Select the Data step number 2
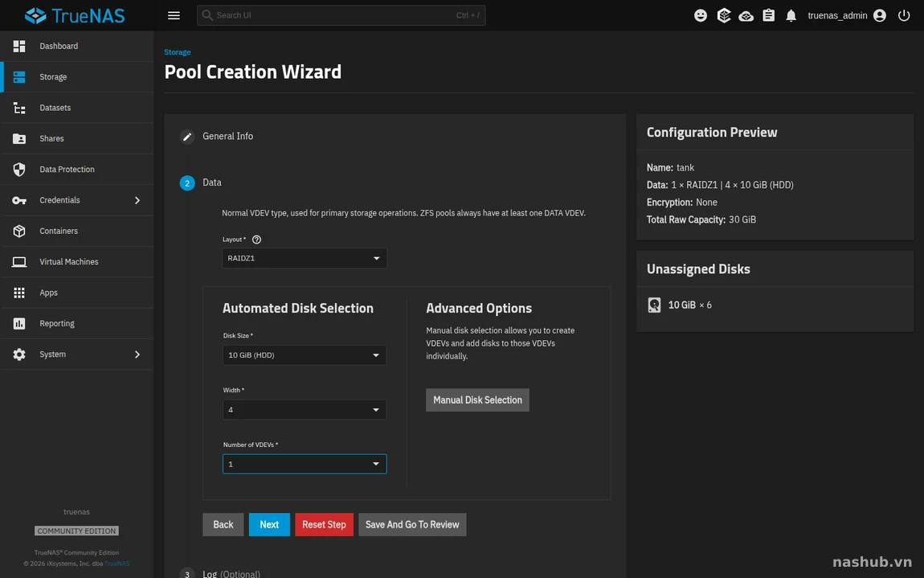The width and height of the screenshot is (924, 578). click(187, 183)
